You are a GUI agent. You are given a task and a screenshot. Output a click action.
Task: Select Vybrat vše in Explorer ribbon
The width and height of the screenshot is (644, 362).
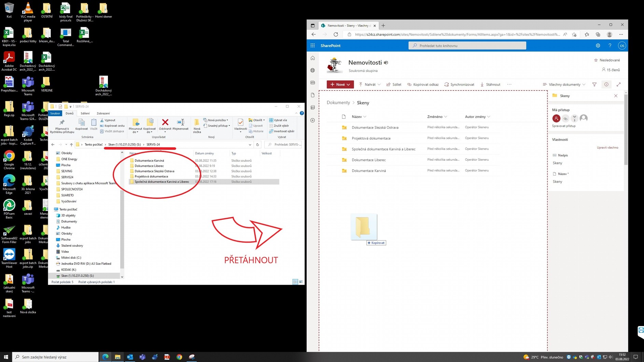[278, 120]
